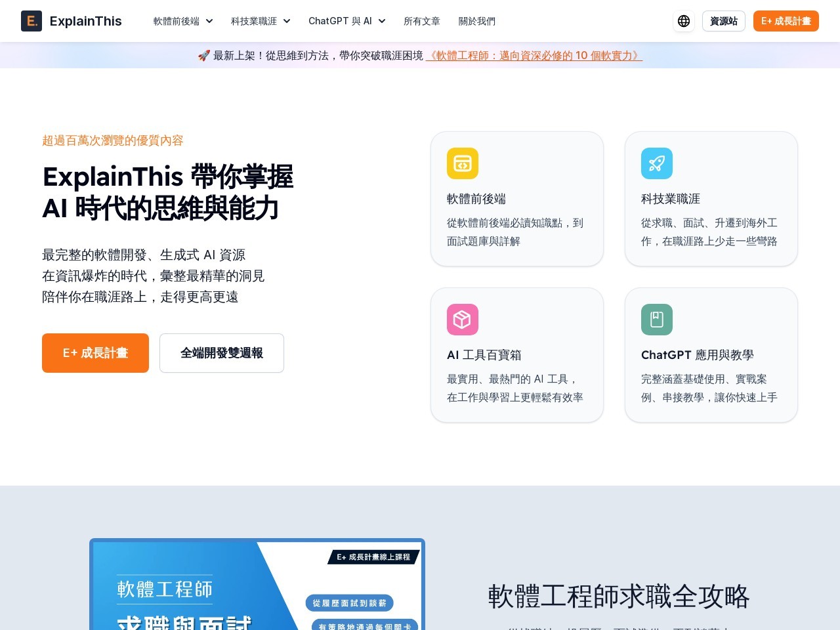Open the 關於我們 page
The height and width of the screenshot is (630, 840).
coord(476,21)
